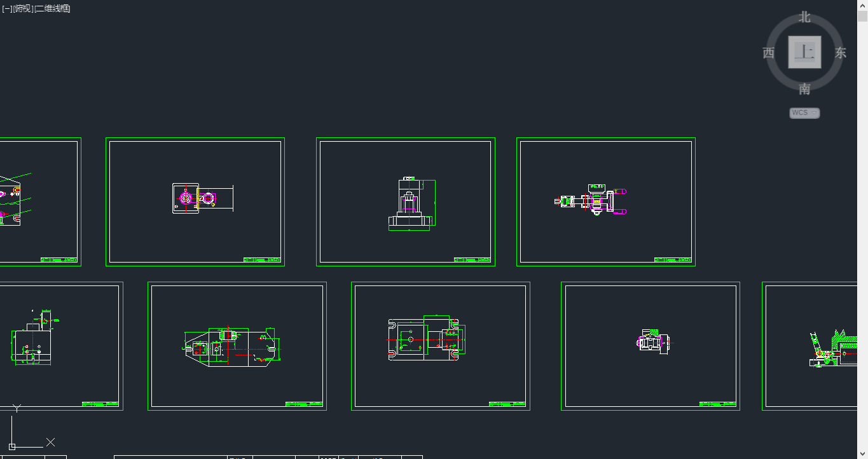Select the small part in the empty sheet

pyautogui.click(x=654, y=342)
